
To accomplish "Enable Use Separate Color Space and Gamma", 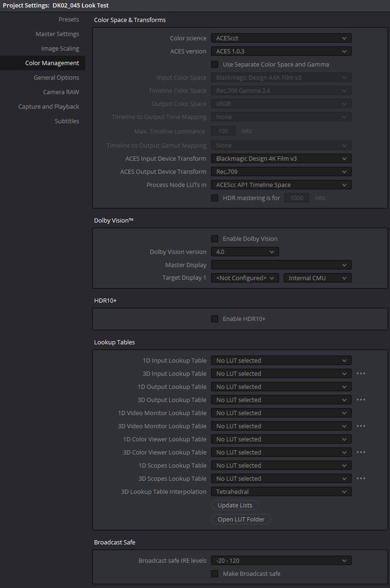I will (214, 64).
